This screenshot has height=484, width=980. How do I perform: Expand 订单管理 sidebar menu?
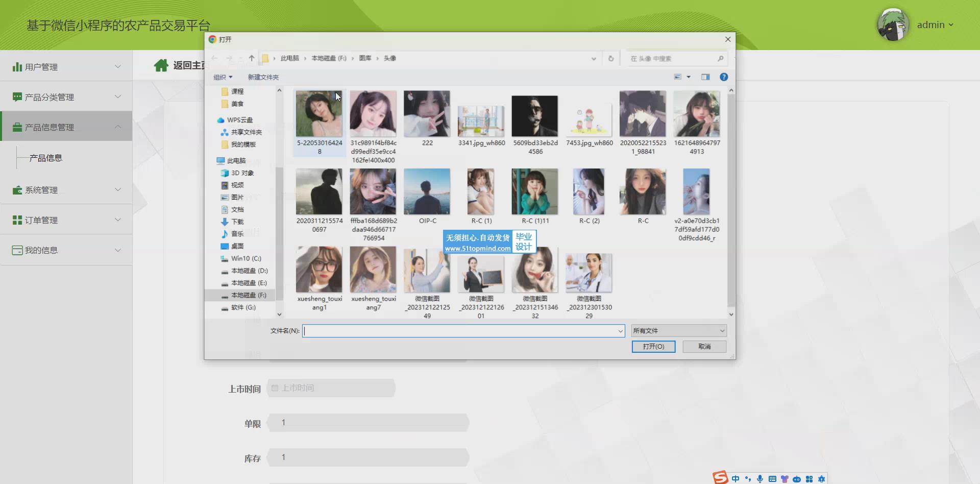pyautogui.click(x=66, y=220)
